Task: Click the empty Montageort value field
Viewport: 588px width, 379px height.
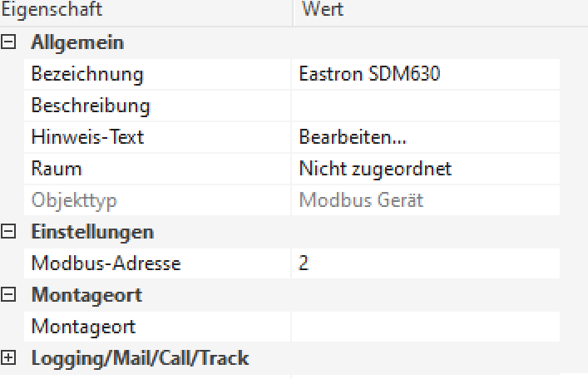Action: click(424, 327)
